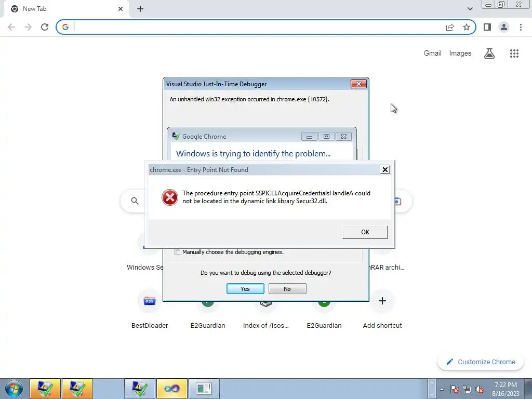This screenshot has width=532, height=399.
Task: Open the Chrome profile avatar menu
Action: pos(504,27)
